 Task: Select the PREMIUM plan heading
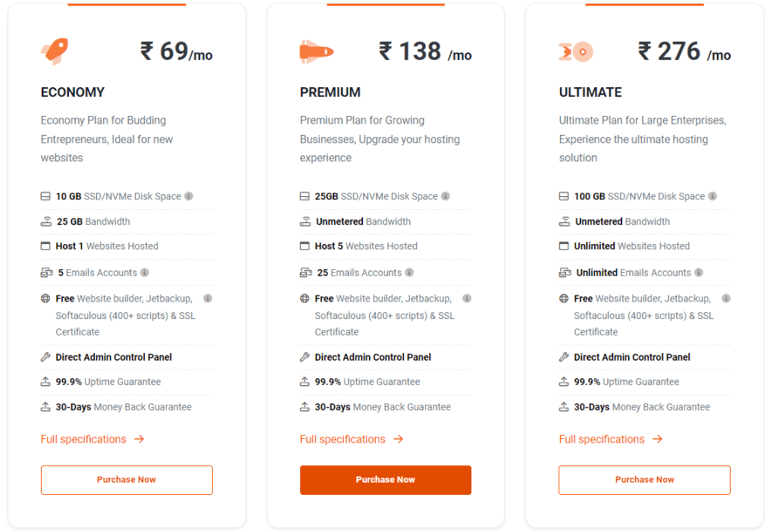tap(330, 92)
